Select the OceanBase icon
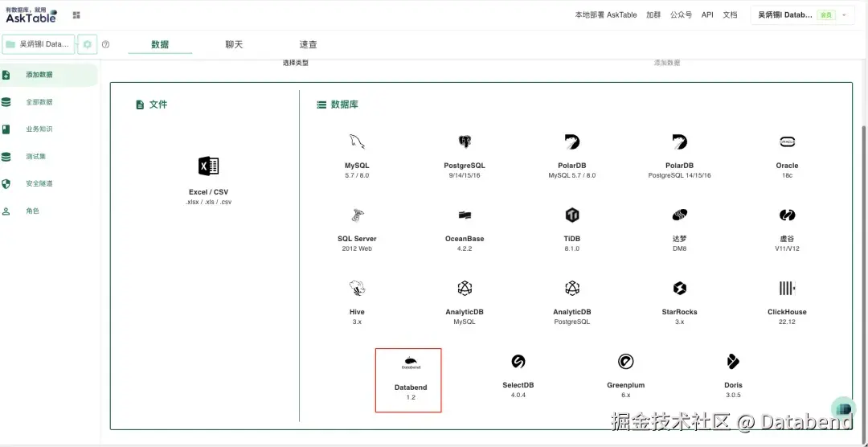The image size is (868, 447). point(465,215)
